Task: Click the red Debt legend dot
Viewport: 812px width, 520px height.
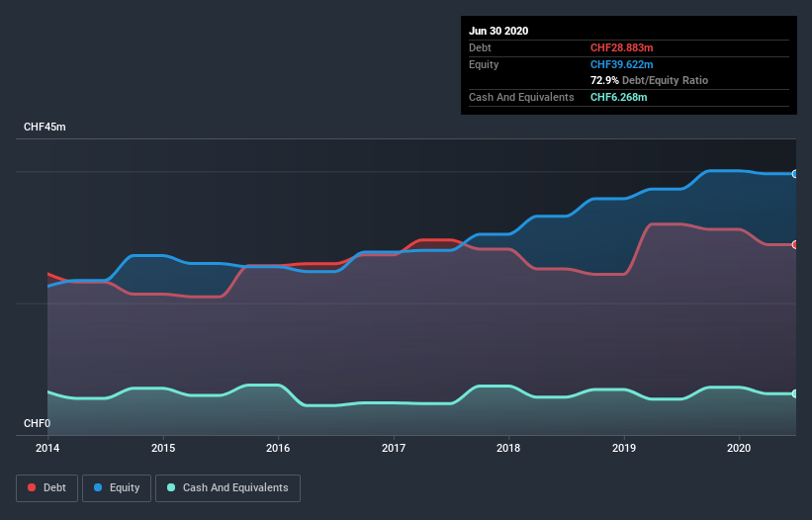Action: pos(32,487)
